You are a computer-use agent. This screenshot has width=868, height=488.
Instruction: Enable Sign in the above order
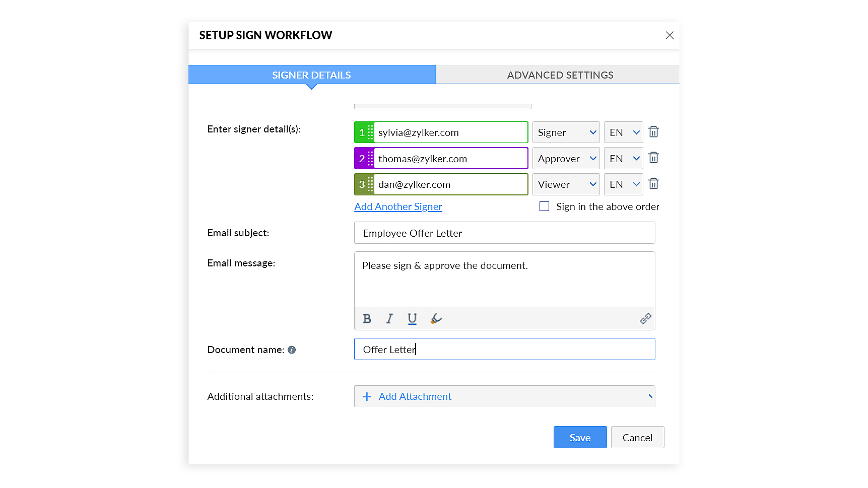[x=544, y=206]
